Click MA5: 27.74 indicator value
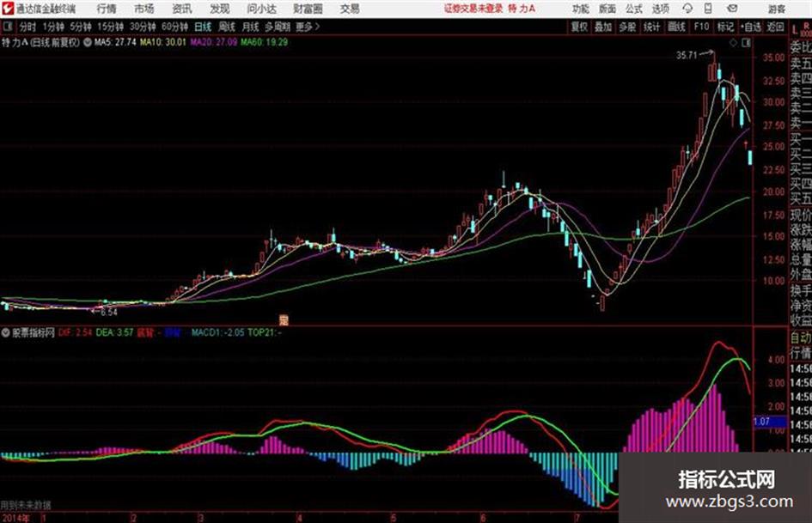Viewport: 812px width, 523px height. 115,42
